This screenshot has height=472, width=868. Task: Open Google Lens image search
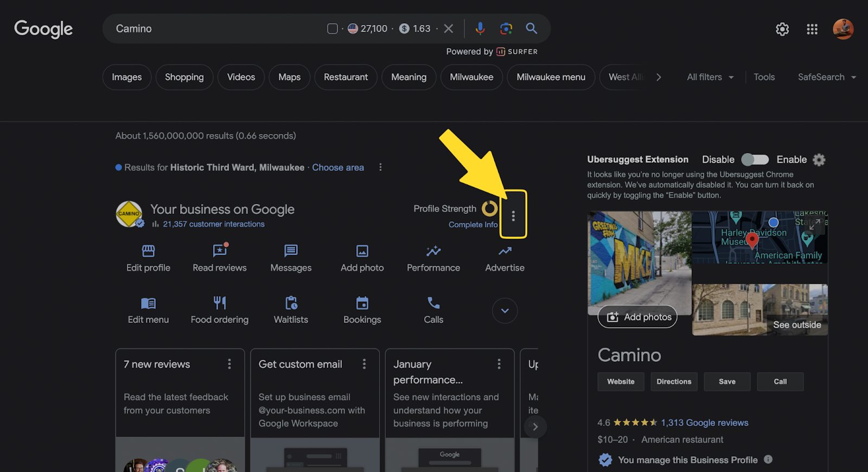506,28
